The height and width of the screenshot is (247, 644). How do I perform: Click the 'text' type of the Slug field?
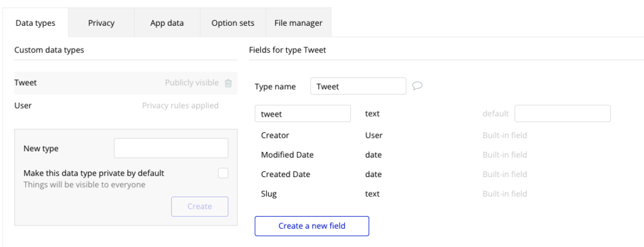[x=372, y=194]
